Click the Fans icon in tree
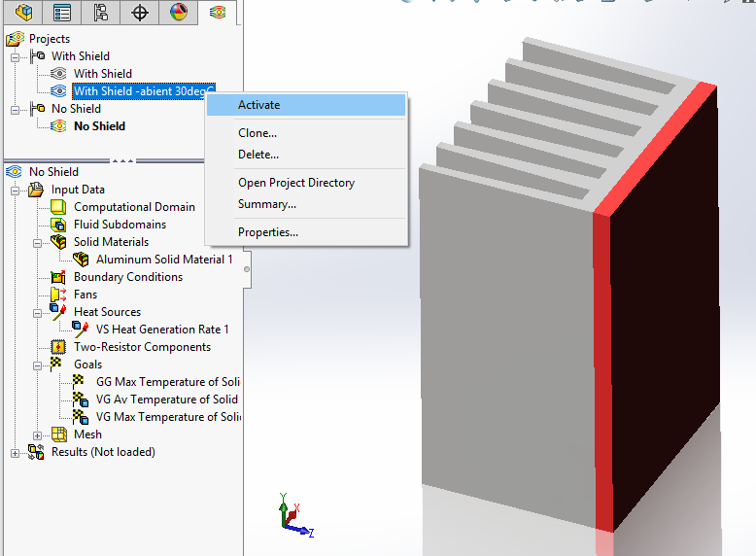This screenshot has width=756, height=556. (57, 295)
